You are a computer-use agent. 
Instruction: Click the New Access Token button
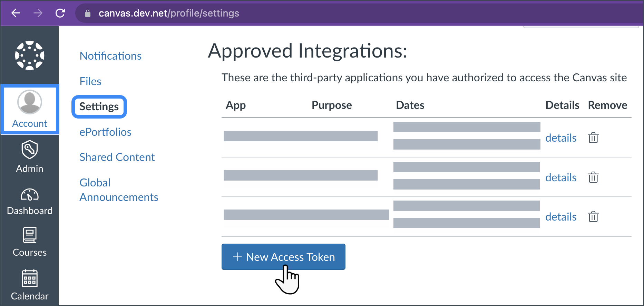283,257
